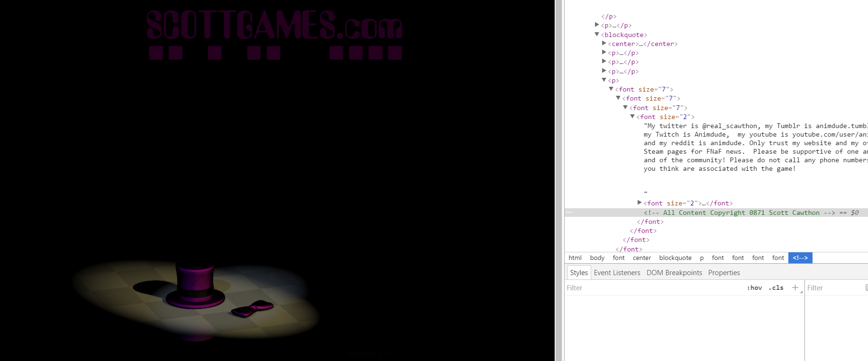Expand the center element node
This screenshot has height=361, width=868.
pos(604,43)
